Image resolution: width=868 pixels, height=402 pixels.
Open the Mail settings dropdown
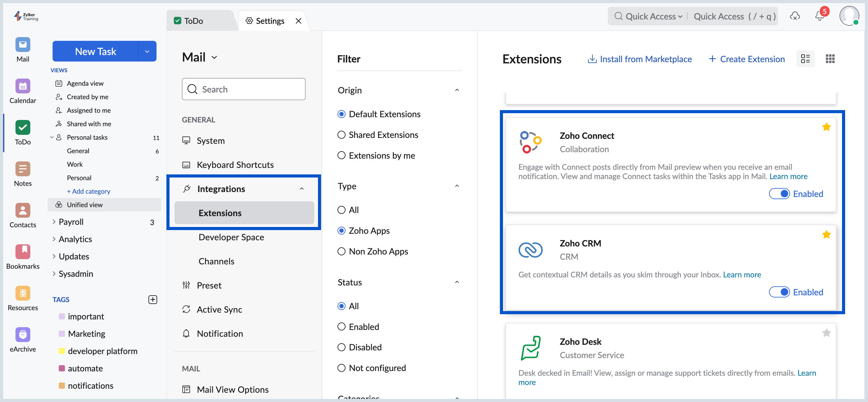pos(214,58)
